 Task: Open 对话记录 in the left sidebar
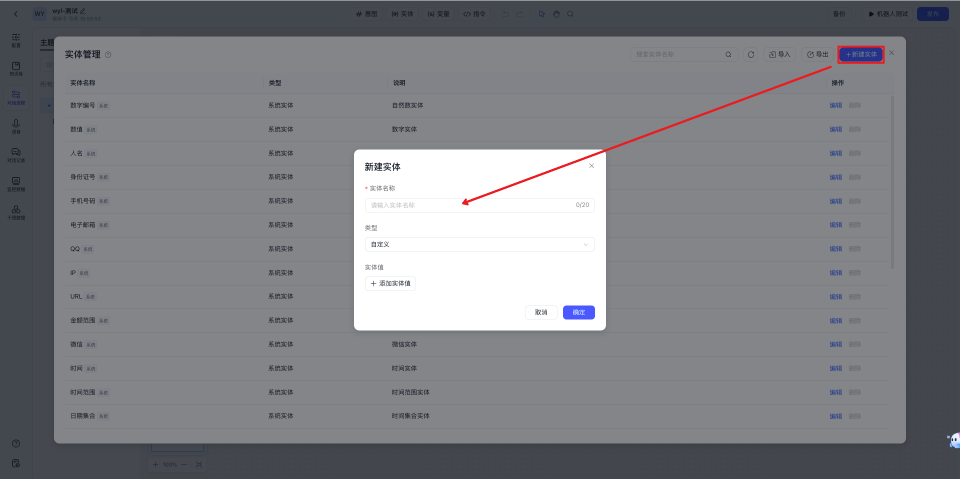click(x=16, y=154)
